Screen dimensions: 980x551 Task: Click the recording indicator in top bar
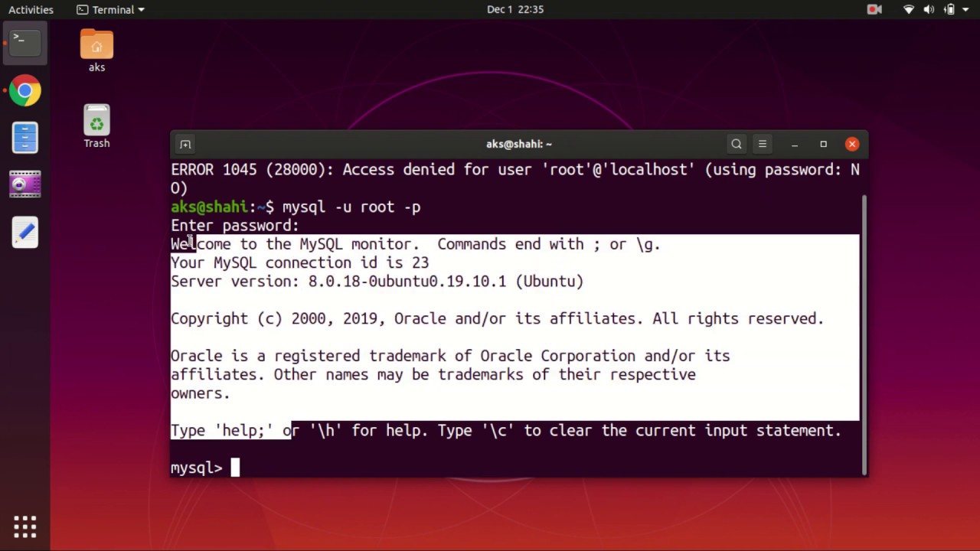pyautogui.click(x=874, y=9)
